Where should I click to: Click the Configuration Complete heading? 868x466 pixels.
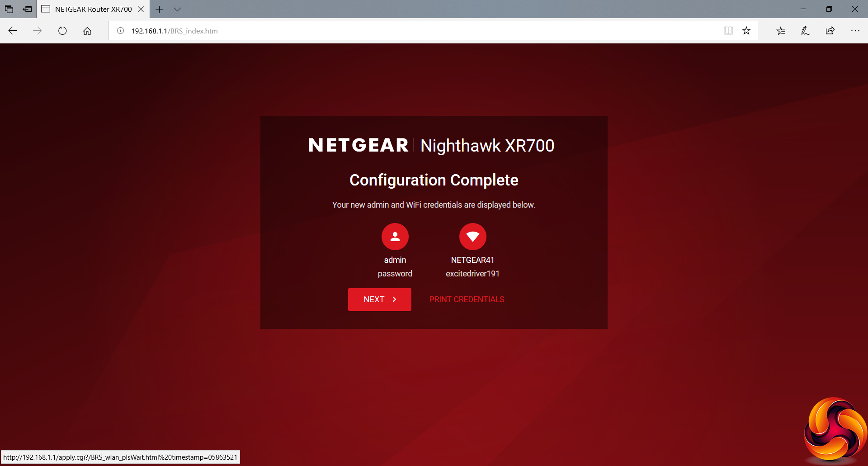coord(434,180)
